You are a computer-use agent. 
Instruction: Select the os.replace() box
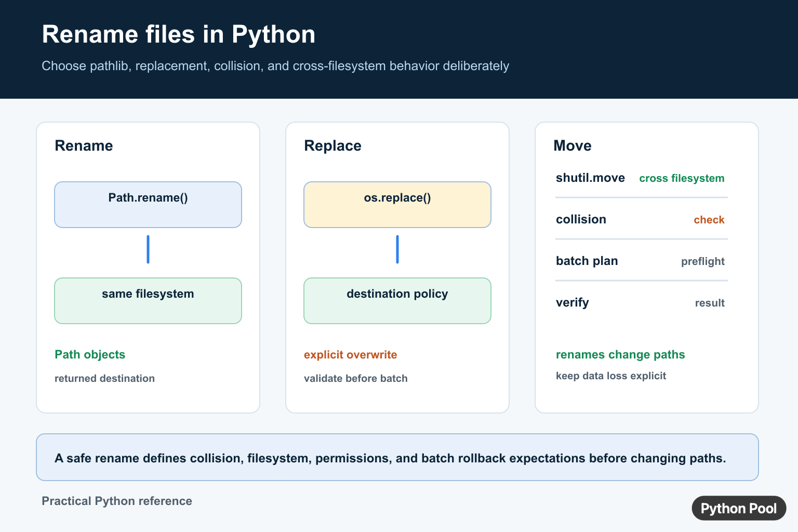397,205
